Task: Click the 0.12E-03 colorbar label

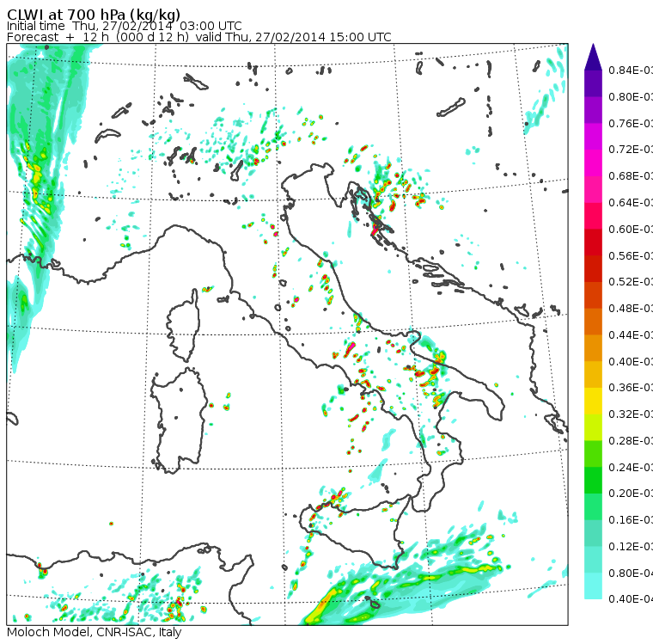Action: click(x=631, y=547)
